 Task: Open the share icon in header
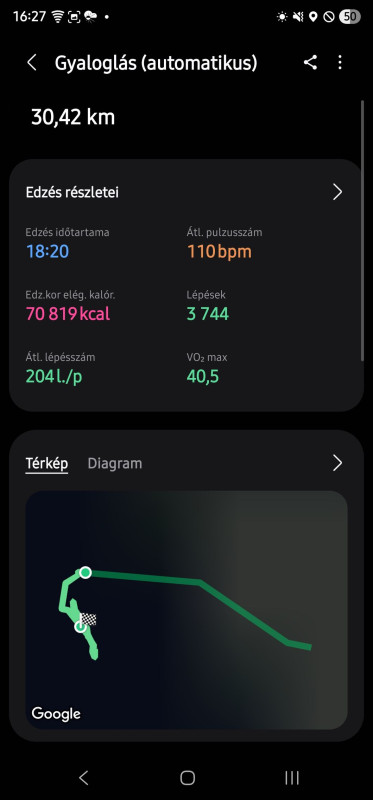point(310,63)
